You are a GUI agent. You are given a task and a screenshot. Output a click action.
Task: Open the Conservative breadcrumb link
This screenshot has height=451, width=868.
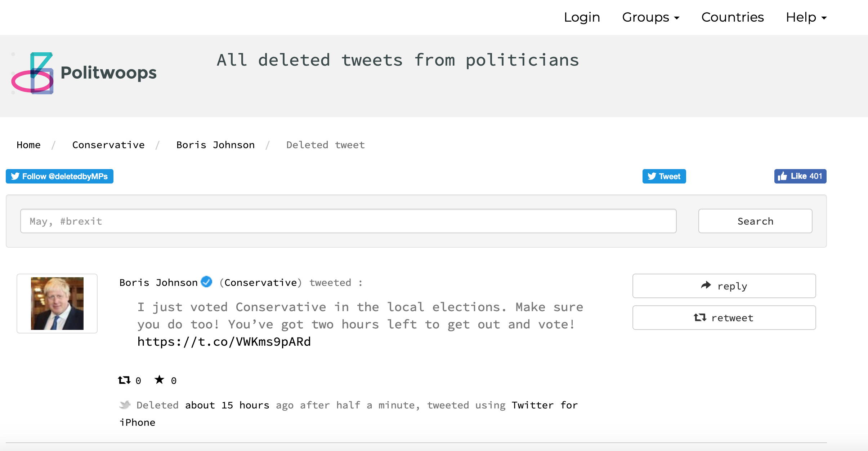pos(108,145)
